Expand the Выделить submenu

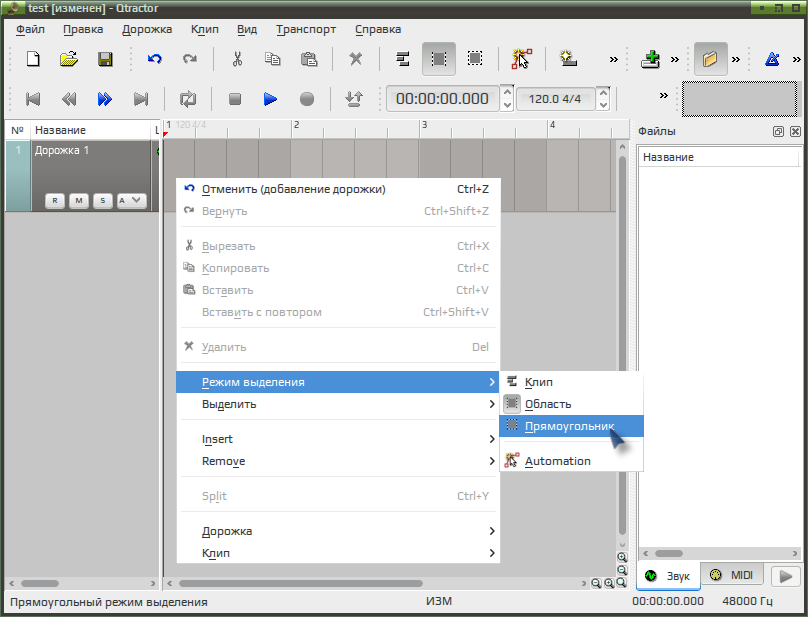point(338,404)
